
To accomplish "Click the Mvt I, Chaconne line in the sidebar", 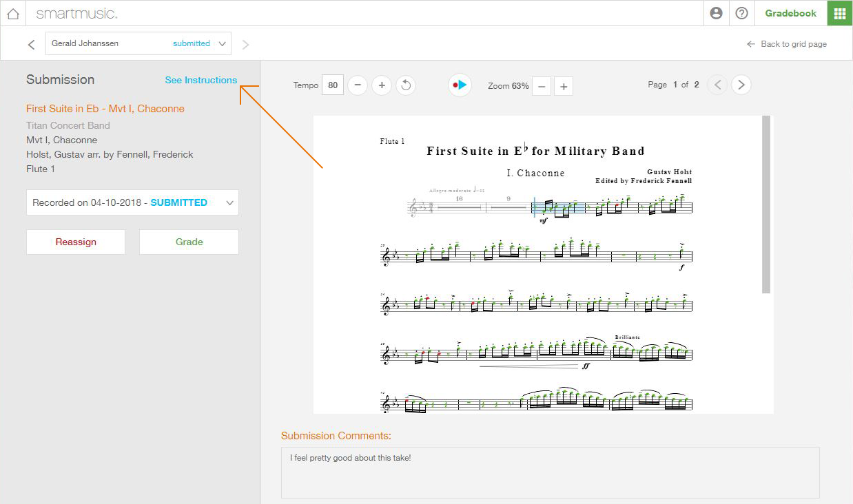I will (62, 140).
